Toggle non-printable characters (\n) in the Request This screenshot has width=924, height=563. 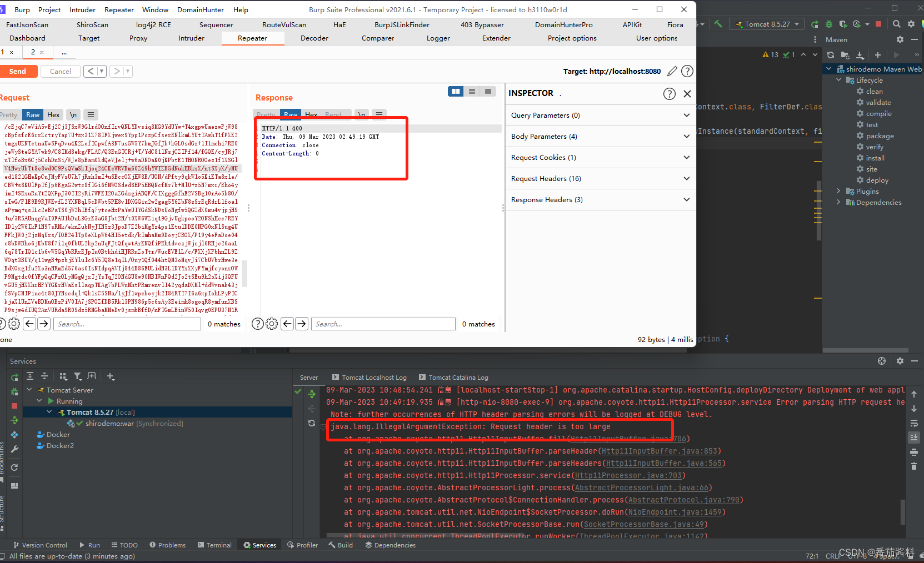pos(73,115)
